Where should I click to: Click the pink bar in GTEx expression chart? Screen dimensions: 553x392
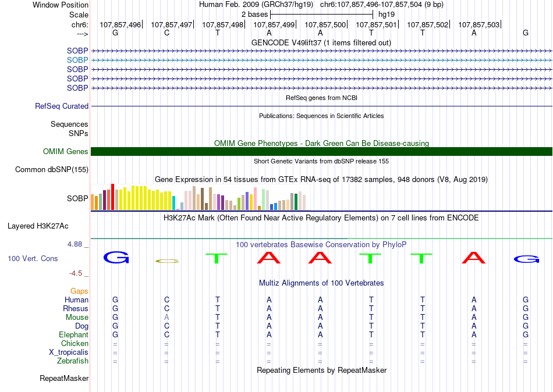click(x=255, y=199)
